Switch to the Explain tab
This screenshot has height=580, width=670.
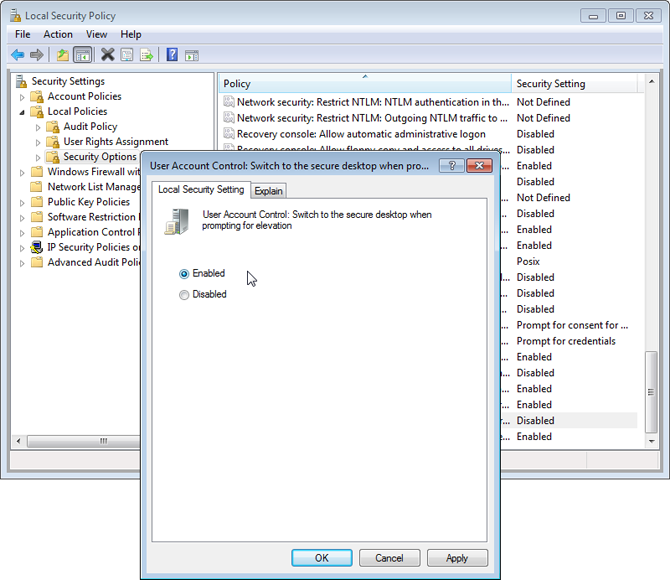[268, 191]
